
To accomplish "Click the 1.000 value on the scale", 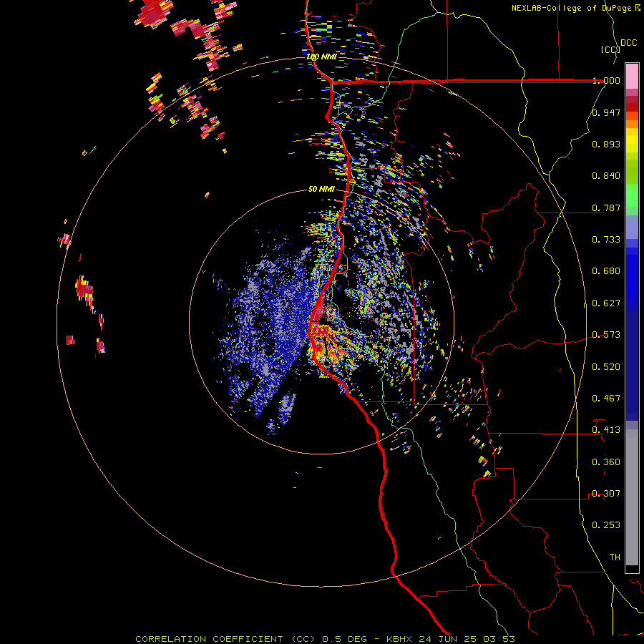I will (x=606, y=80).
